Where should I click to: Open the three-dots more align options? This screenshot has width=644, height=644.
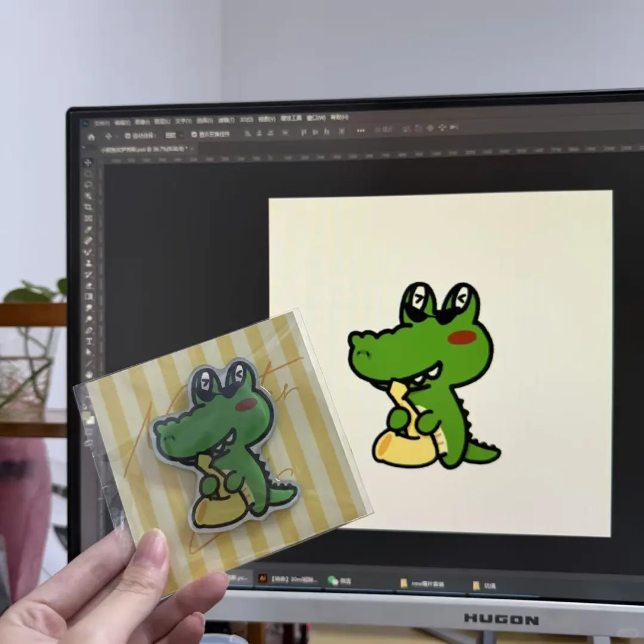coord(361,131)
